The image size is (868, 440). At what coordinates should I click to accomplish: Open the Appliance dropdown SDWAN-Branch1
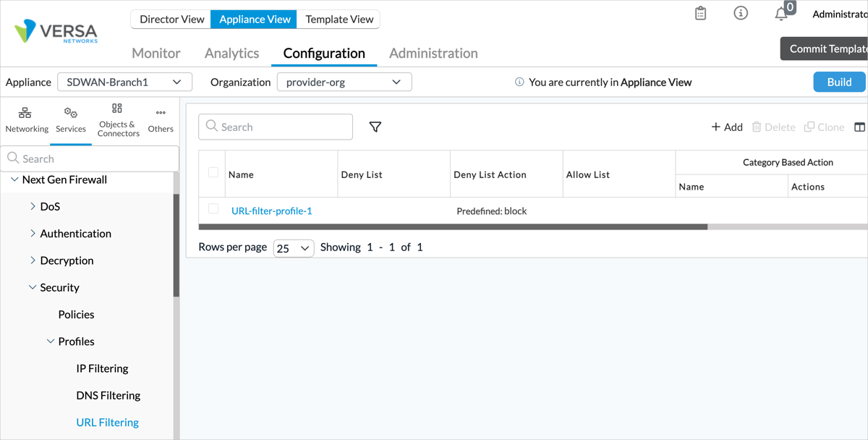124,82
